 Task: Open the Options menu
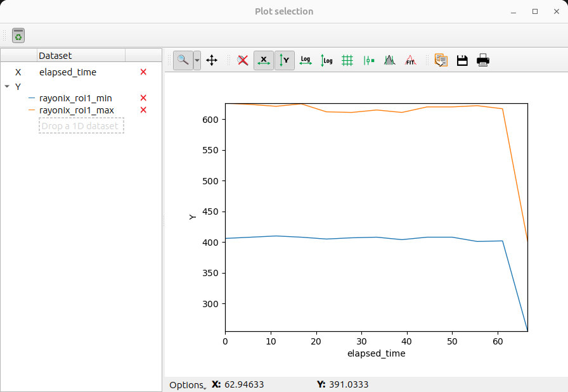point(186,384)
